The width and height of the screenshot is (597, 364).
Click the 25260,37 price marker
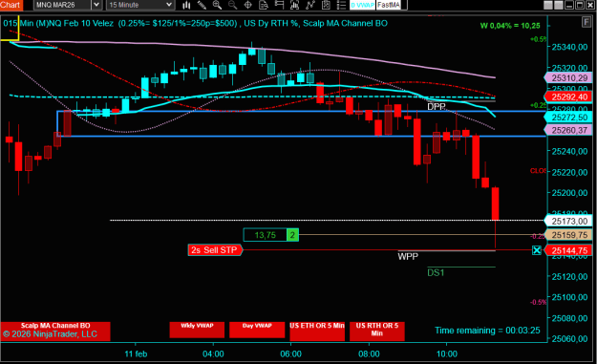tap(569, 130)
